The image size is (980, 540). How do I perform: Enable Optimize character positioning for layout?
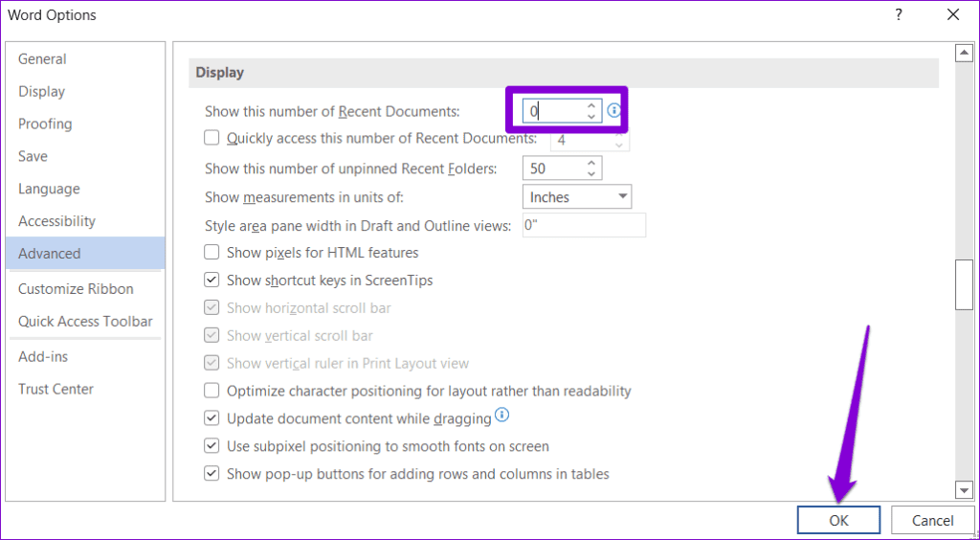tap(212, 391)
